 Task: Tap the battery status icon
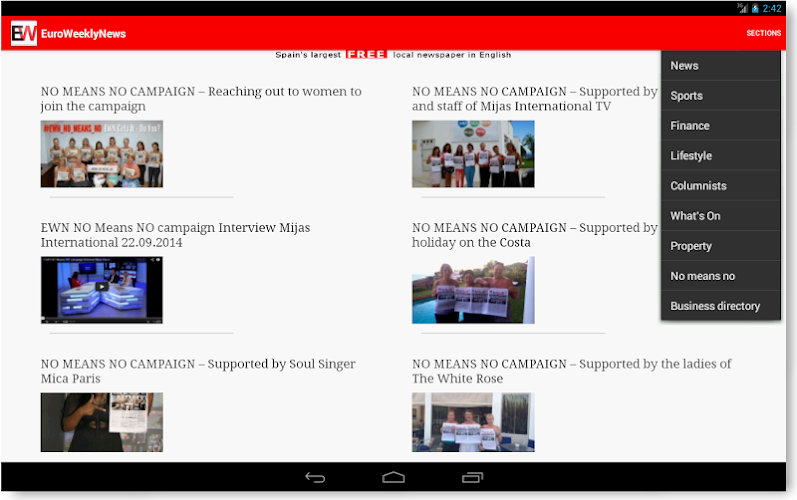pos(755,8)
